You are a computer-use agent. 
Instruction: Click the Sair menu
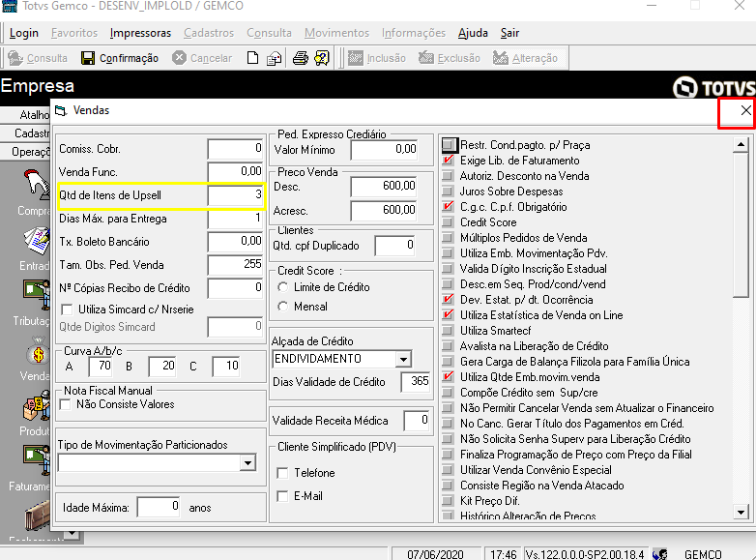tap(509, 33)
